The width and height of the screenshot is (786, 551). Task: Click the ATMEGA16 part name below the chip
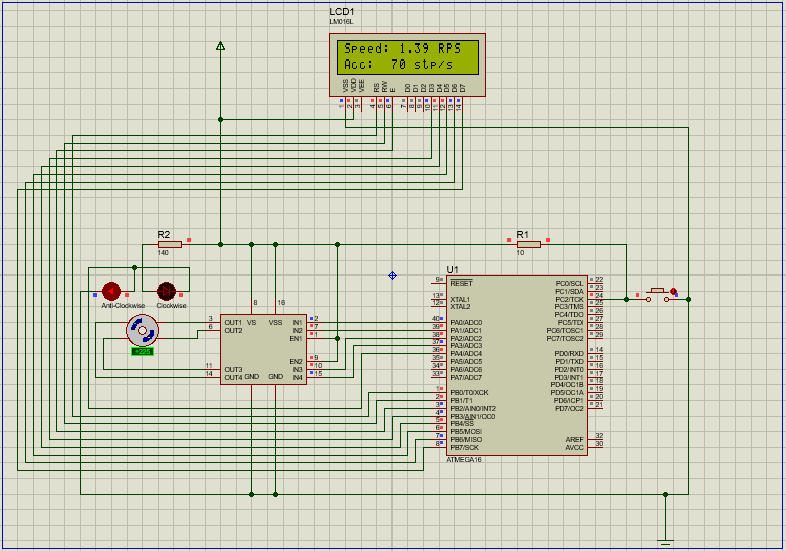464,460
